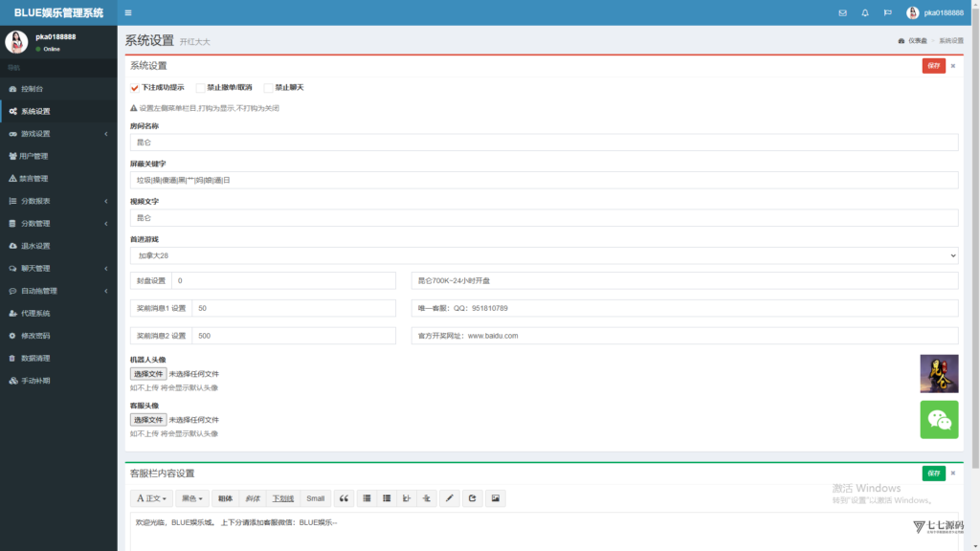980x551 pixels.
Task: Click the 房间名称 input field
Action: 544,143
